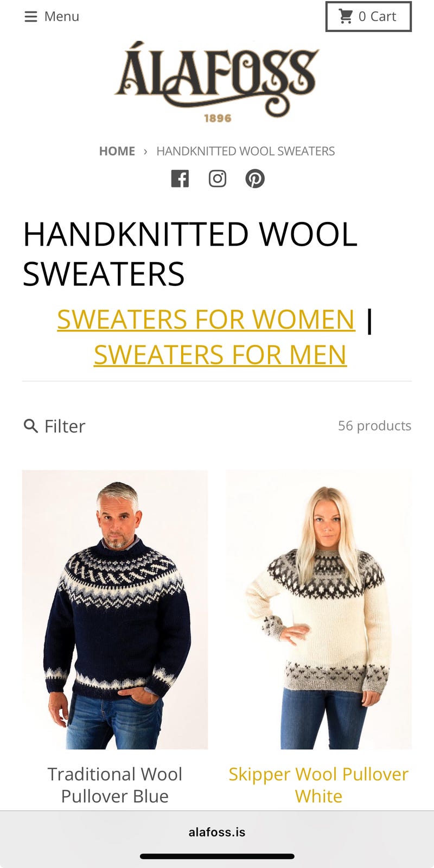Image resolution: width=434 pixels, height=868 pixels.
Task: Open the Pinterest icon link
Action: pos(255,178)
